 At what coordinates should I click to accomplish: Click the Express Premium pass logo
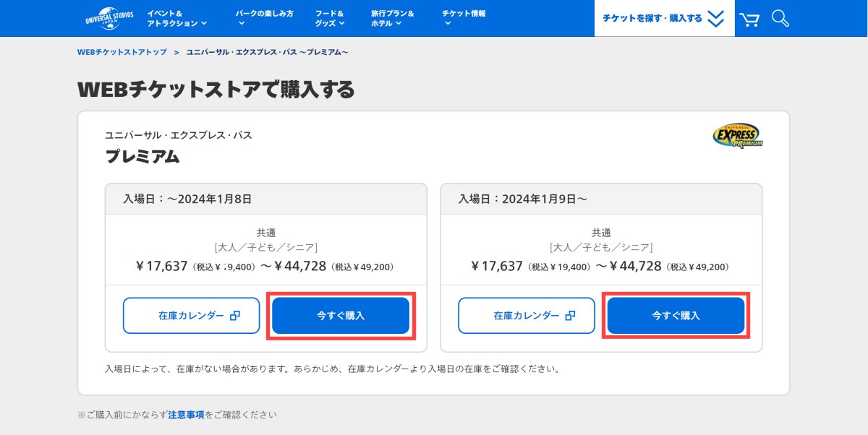tap(737, 135)
